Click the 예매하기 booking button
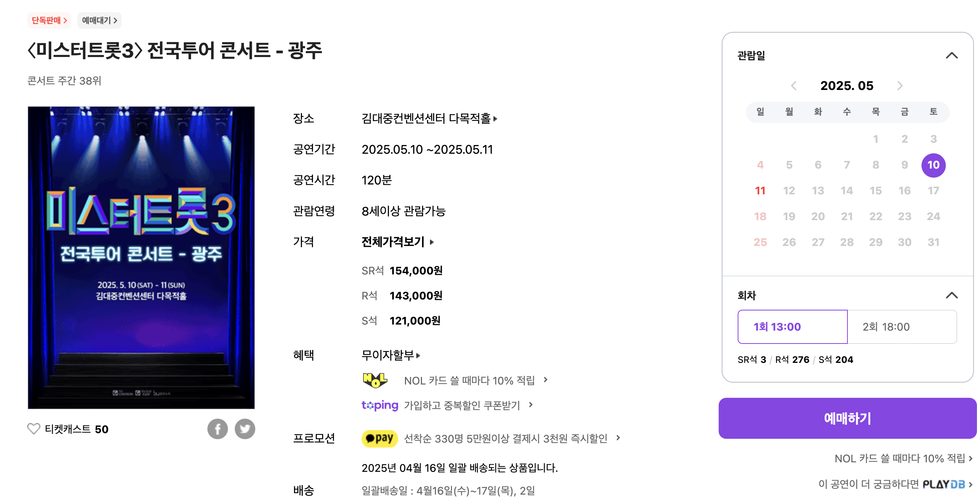980x498 pixels. pyautogui.click(x=847, y=419)
